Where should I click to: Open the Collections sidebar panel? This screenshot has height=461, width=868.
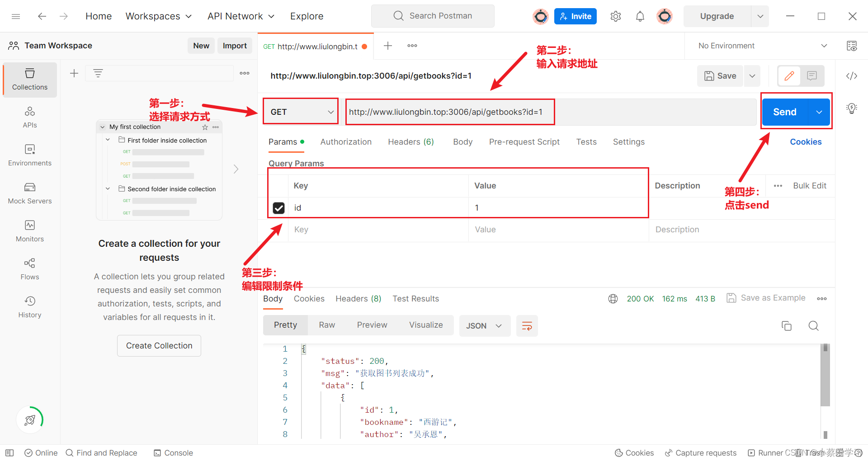(x=30, y=80)
